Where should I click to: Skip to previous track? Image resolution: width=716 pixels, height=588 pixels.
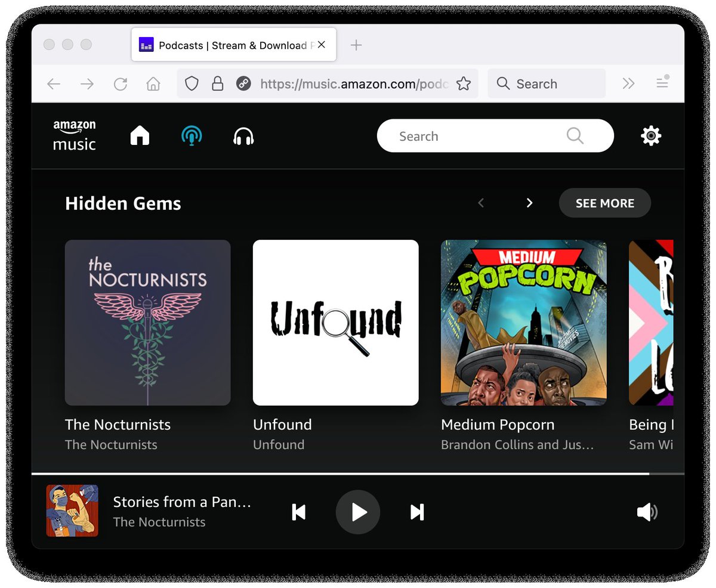tap(299, 512)
